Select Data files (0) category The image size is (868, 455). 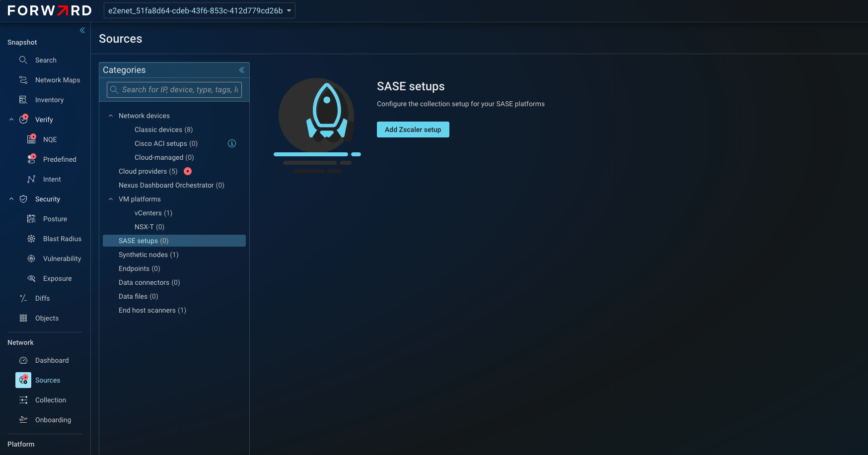tap(138, 296)
